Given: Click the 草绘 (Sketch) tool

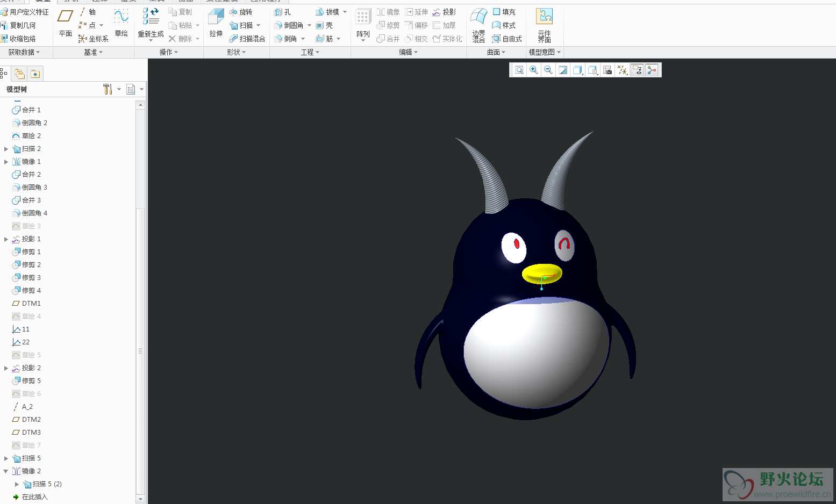Looking at the screenshot, I should (122, 23).
